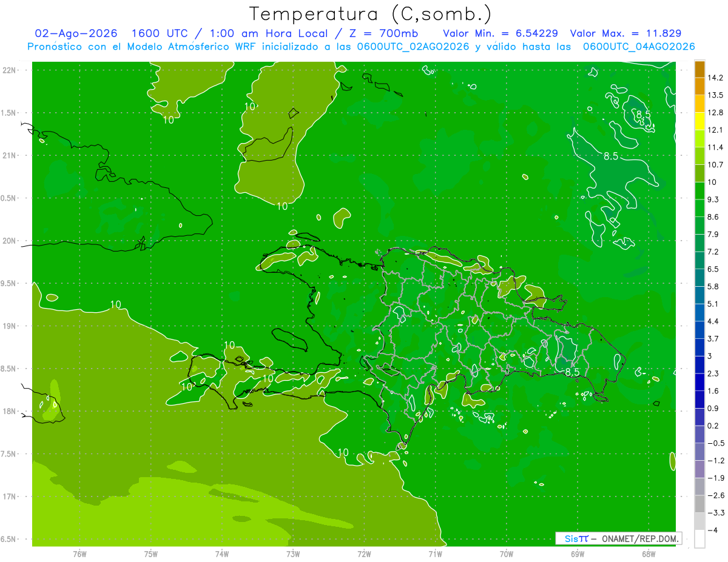Click the '20N' latitude label
728x562 pixels.
[10, 241]
